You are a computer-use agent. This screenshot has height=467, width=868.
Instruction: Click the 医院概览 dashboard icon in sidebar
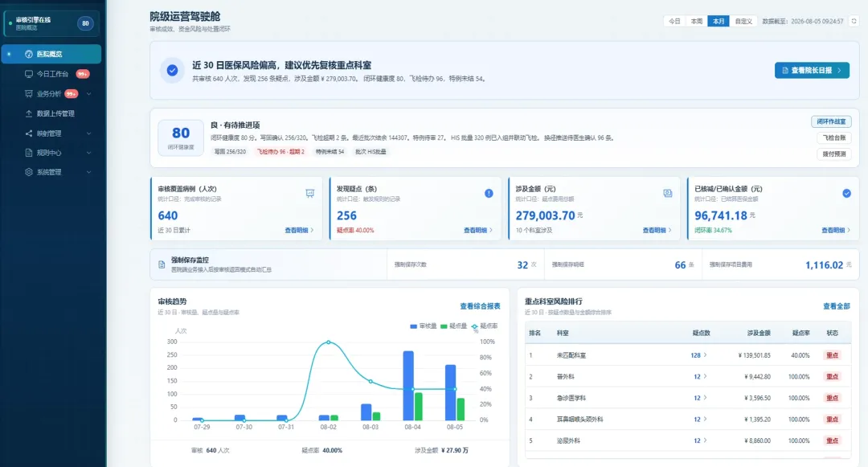coord(29,54)
